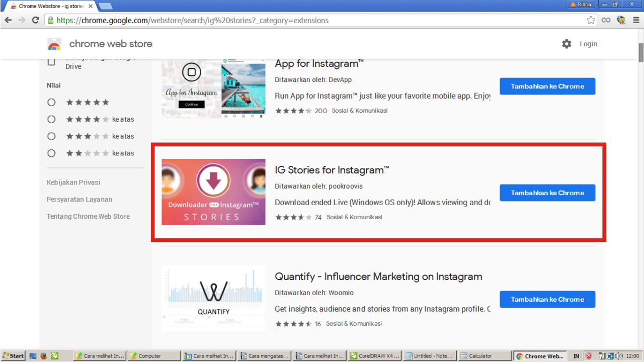Image resolution: width=644 pixels, height=362 pixels.
Task: Click the globe download manager extension icon
Action: pos(621,20)
